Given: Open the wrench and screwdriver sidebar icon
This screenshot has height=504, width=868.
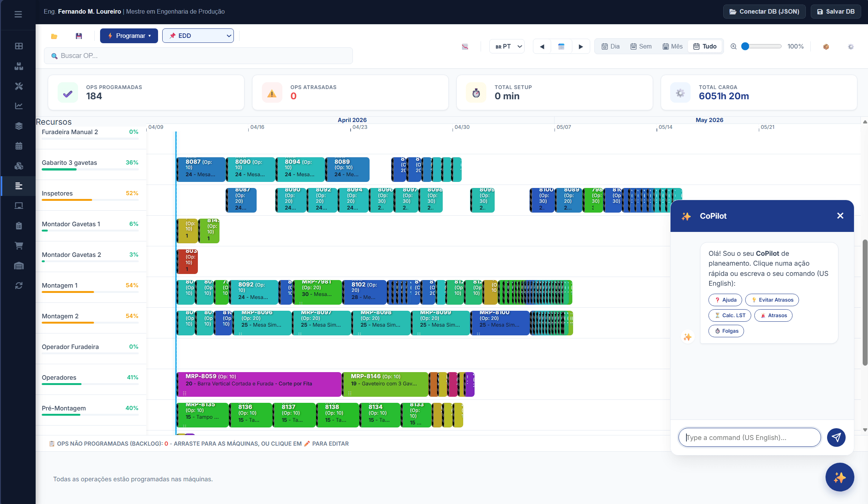Looking at the screenshot, I should 19,86.
